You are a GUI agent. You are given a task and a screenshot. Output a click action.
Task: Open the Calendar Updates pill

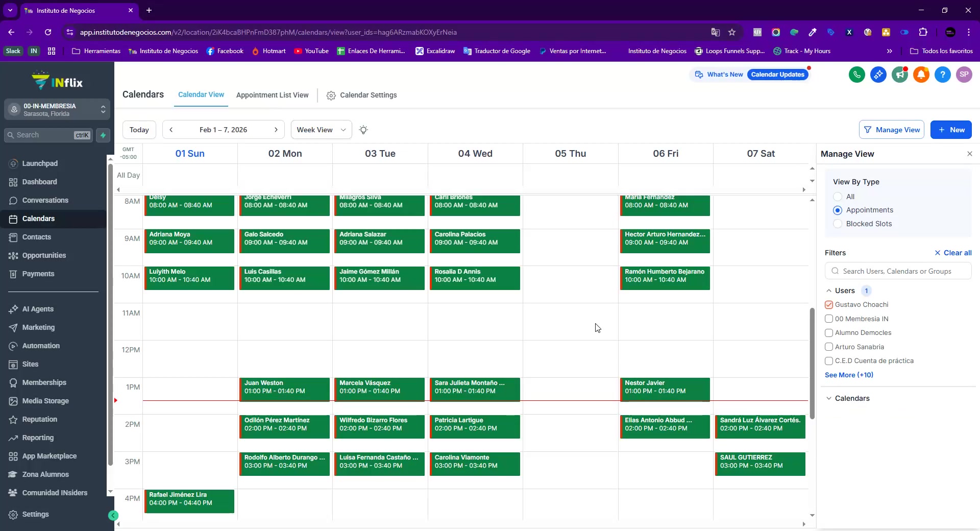click(778, 75)
